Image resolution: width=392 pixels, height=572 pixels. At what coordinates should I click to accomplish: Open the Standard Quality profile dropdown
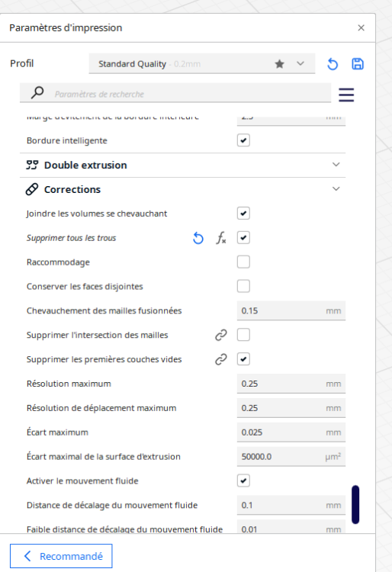201,64
